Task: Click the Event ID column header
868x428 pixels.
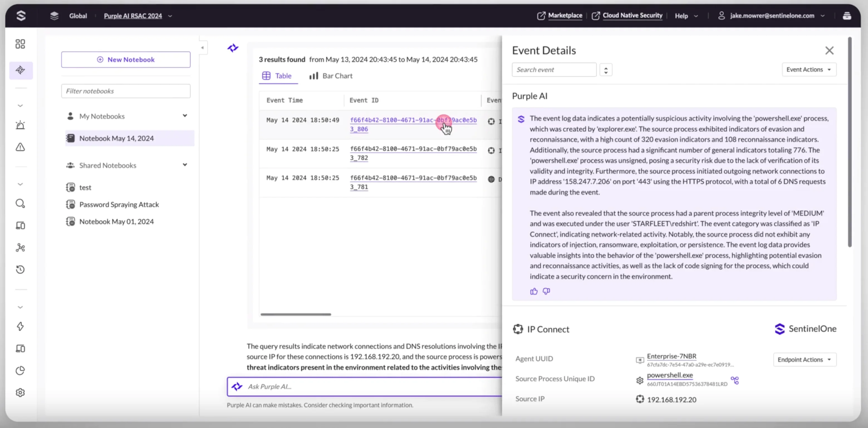Action: click(x=364, y=100)
